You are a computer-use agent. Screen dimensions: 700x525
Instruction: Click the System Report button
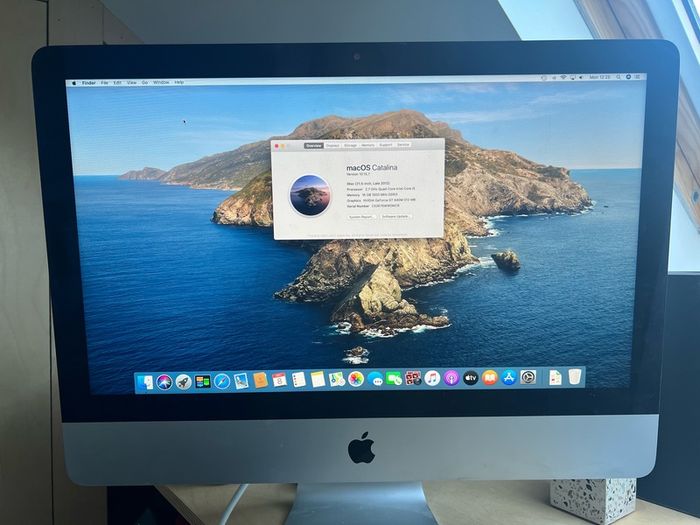click(x=361, y=217)
